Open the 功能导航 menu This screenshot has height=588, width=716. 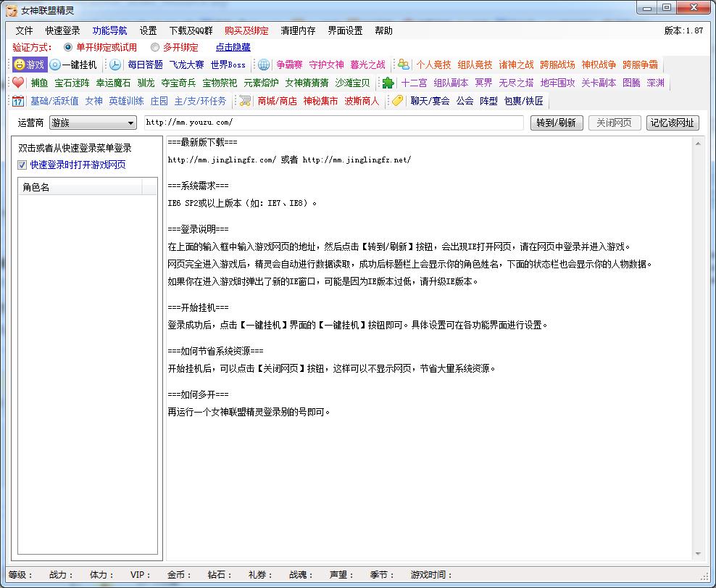[x=109, y=30]
